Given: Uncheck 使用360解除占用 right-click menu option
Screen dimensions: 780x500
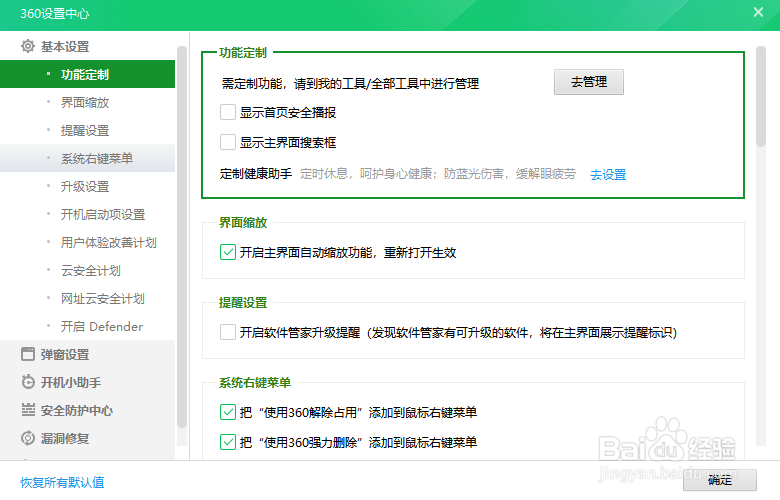Looking at the screenshot, I should point(228,412).
